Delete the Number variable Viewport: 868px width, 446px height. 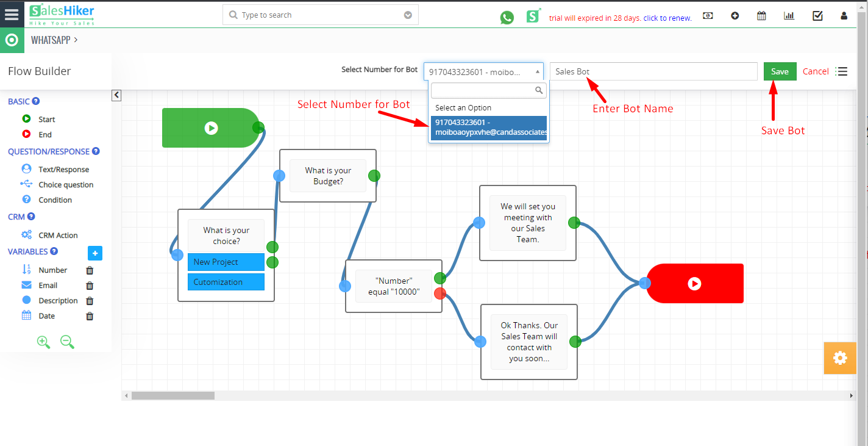pos(90,270)
